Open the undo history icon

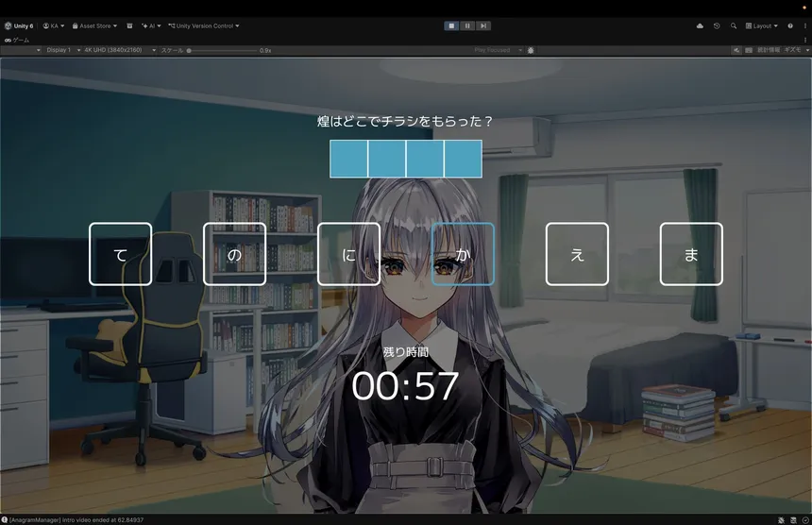[717, 25]
